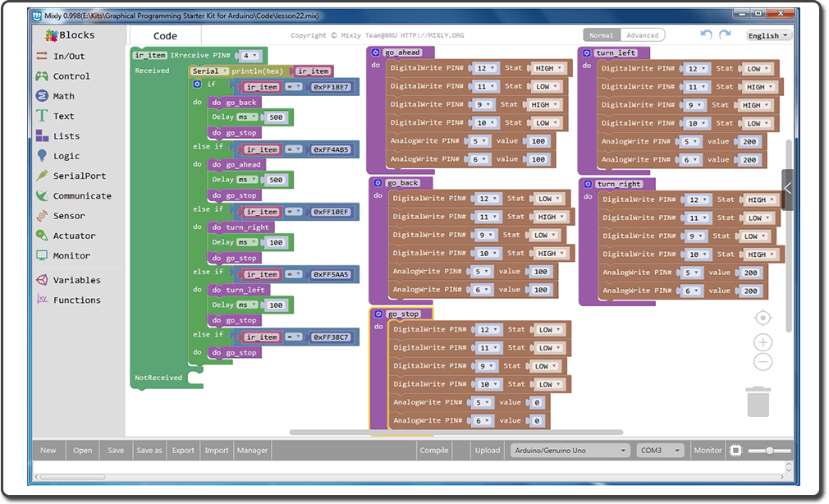Open the Arduino/Genuino Uno board selector
This screenshot has width=829, height=504.
[x=570, y=450]
